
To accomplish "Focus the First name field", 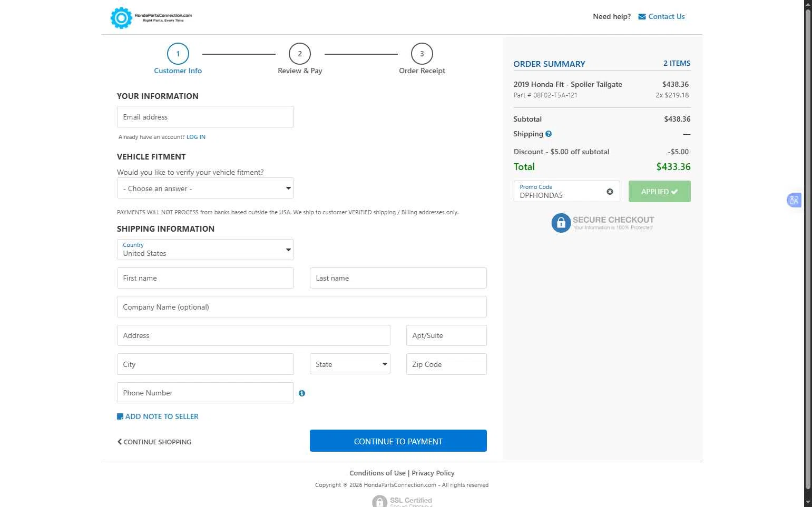I will pyautogui.click(x=206, y=278).
